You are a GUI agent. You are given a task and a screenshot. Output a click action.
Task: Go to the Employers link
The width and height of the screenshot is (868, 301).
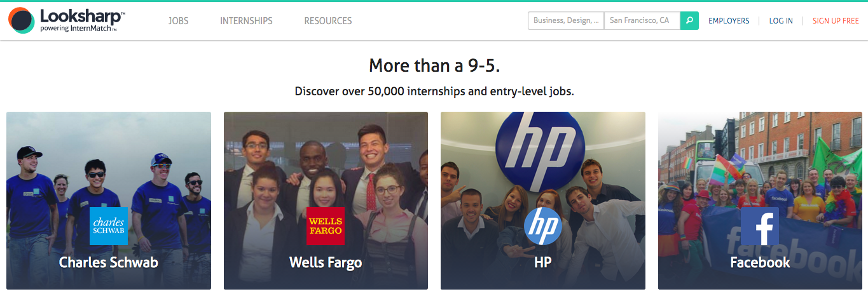[x=729, y=21]
